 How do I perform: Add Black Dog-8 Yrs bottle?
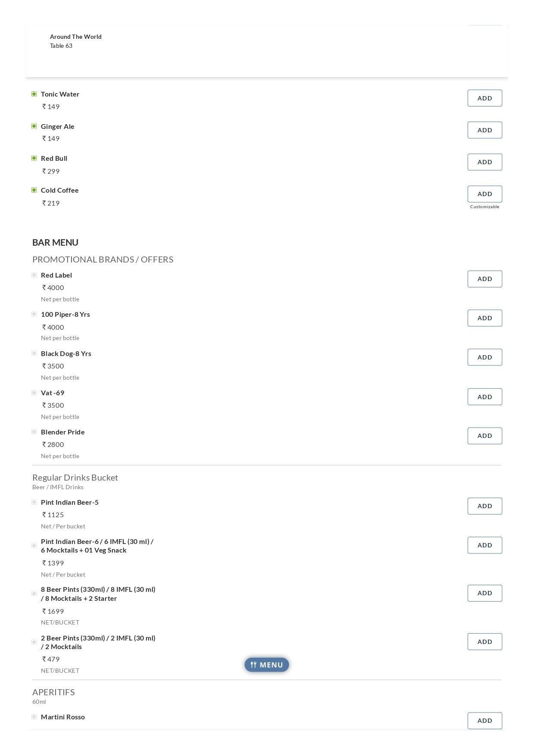point(485,357)
